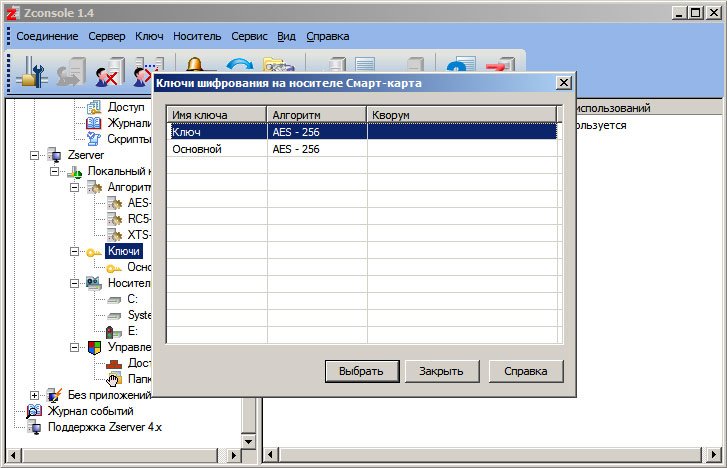Screen dimensions: 727x468
Task: Click the Zserver computer icon in tree
Action: tap(54, 155)
